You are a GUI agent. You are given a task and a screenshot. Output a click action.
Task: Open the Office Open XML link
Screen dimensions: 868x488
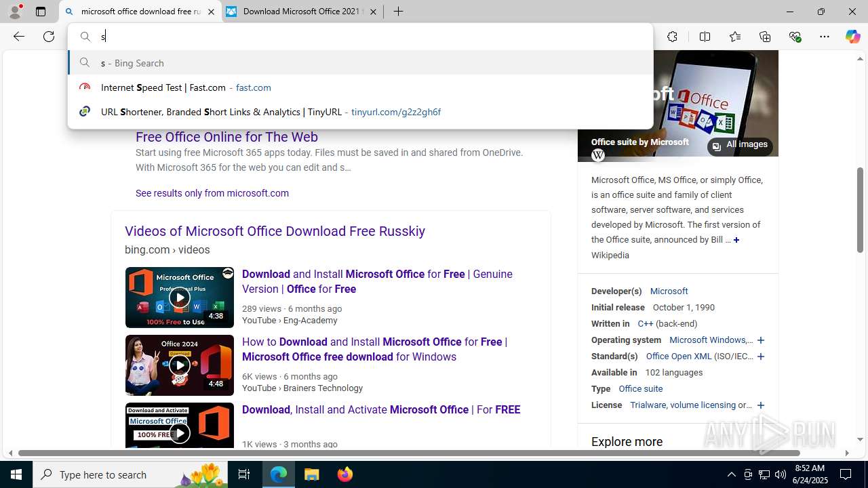(679, 356)
